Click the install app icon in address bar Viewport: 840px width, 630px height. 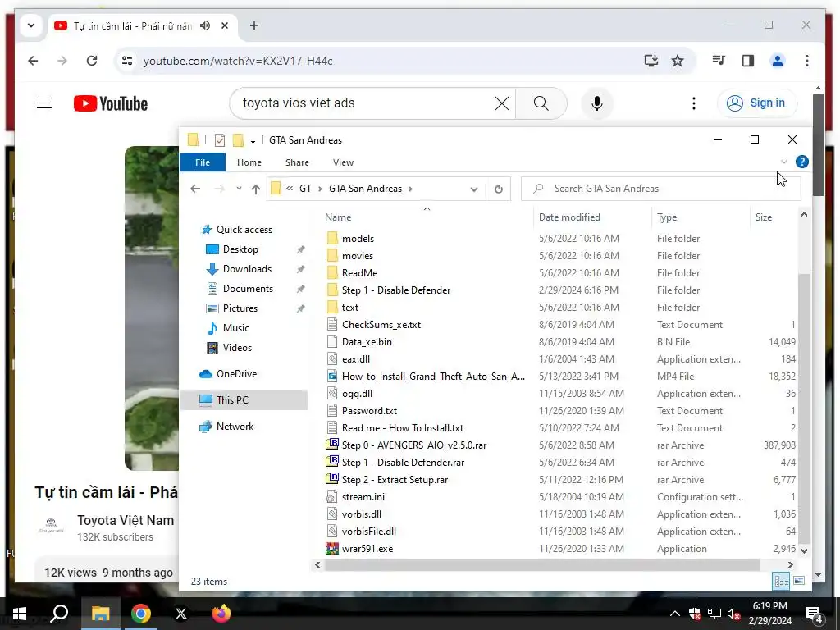tap(651, 61)
